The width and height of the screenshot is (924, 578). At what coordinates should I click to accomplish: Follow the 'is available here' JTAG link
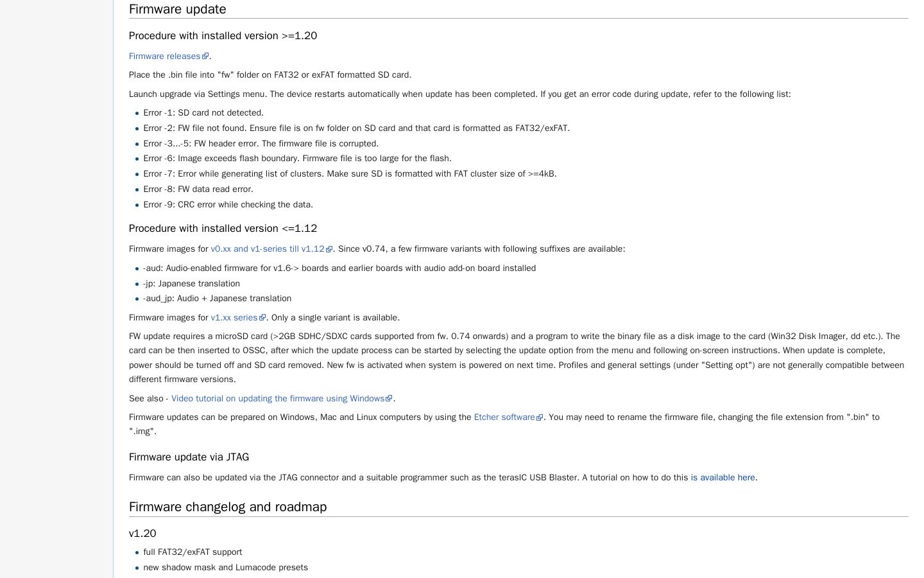pyautogui.click(x=723, y=478)
